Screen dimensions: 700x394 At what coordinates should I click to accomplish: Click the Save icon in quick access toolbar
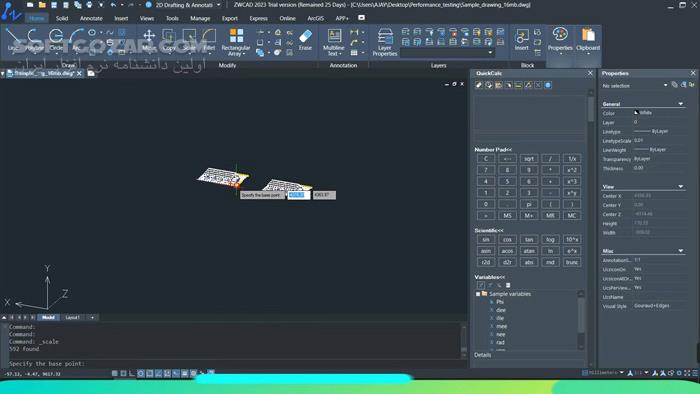tap(54, 5)
